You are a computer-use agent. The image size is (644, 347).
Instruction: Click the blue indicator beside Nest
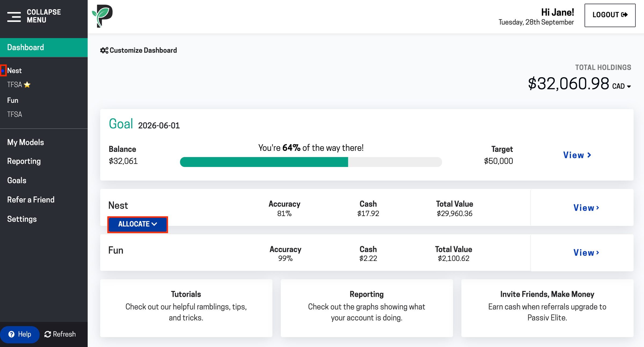[3, 71]
